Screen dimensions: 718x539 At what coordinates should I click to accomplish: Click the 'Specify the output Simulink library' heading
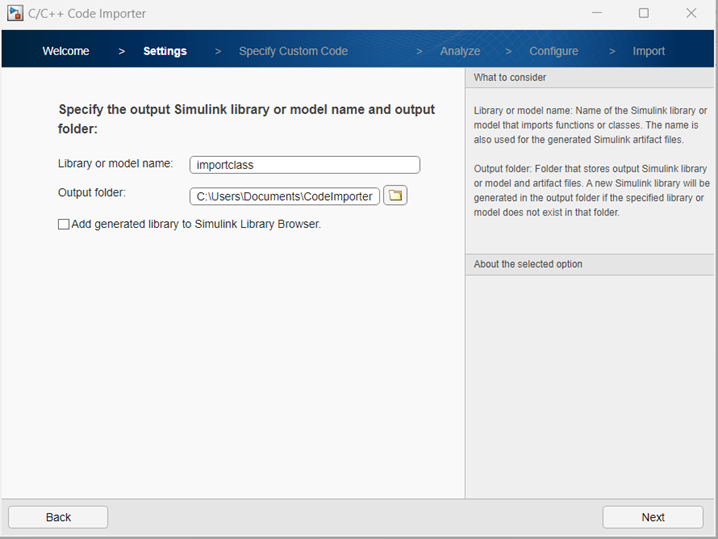click(x=246, y=119)
